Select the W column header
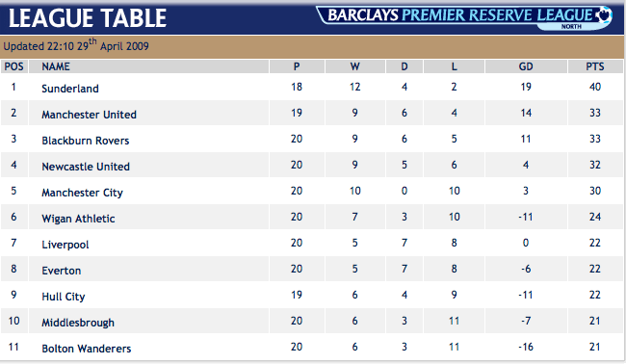This screenshot has height=364, width=626. 355,66
